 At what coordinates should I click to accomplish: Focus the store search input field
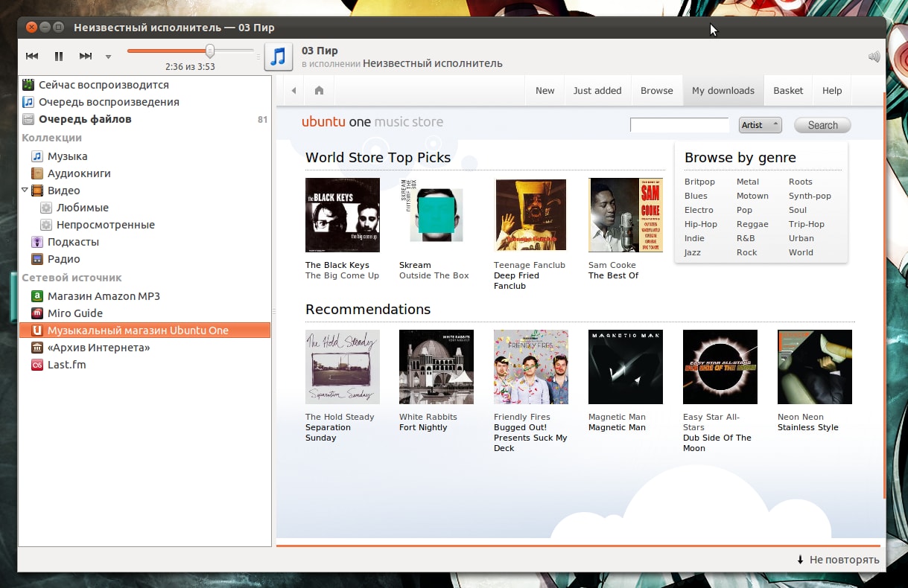(679, 125)
